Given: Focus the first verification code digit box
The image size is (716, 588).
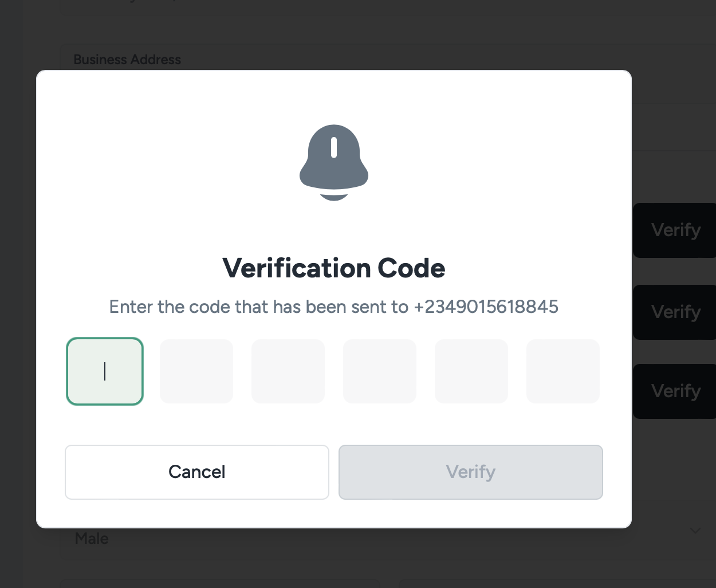Looking at the screenshot, I should (105, 371).
